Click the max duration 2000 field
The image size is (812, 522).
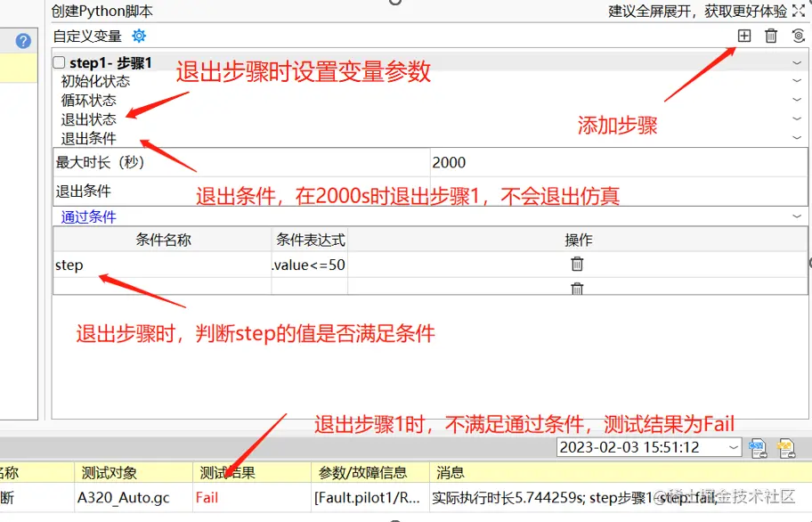tap(618, 163)
